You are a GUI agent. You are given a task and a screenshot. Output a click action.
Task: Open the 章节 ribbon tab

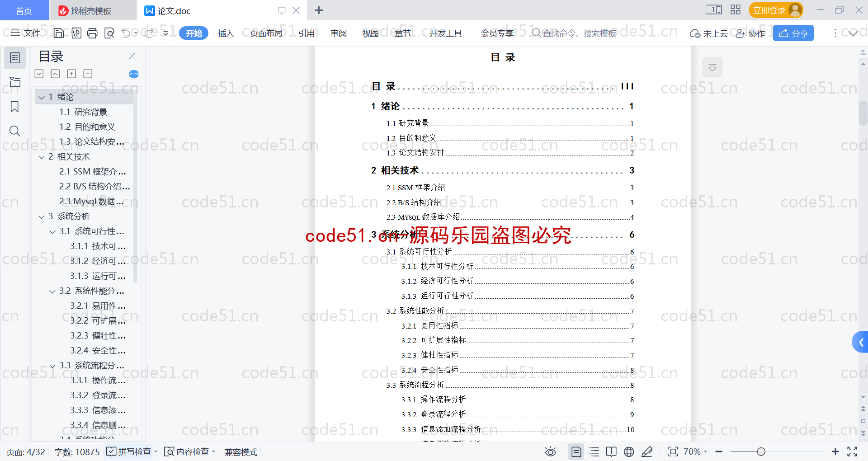click(402, 33)
